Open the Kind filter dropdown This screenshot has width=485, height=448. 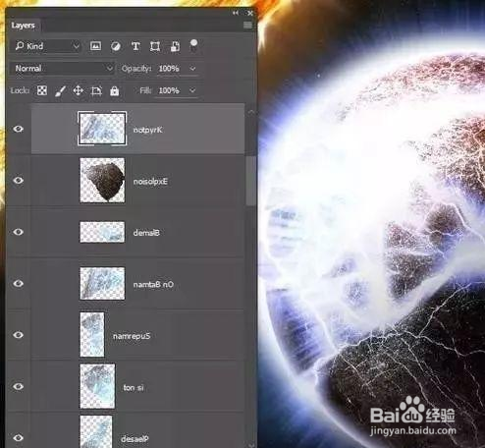tap(47, 46)
